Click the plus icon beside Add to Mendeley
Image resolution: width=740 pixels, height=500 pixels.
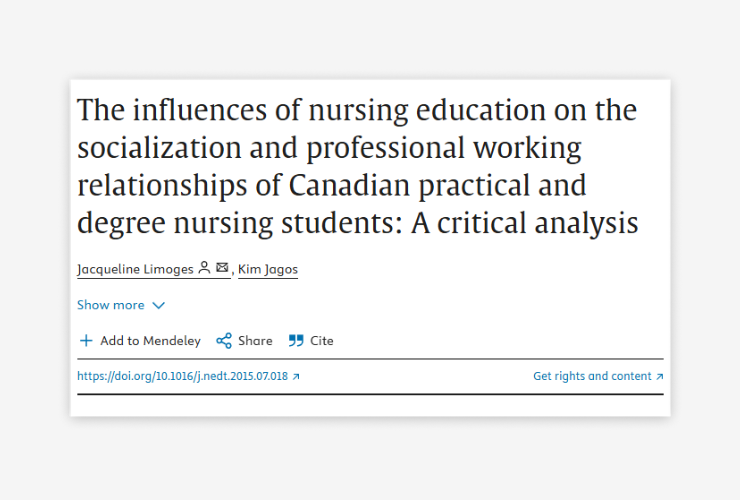coord(86,340)
